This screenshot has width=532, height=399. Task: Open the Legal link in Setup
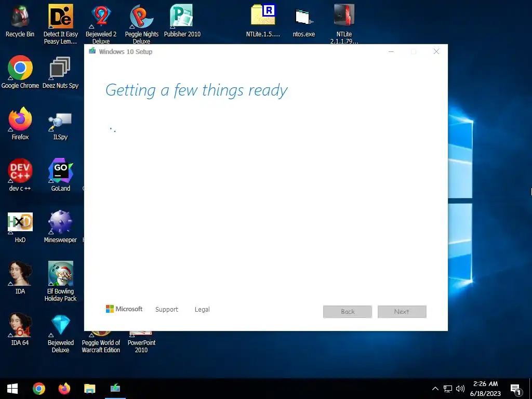coord(202,310)
